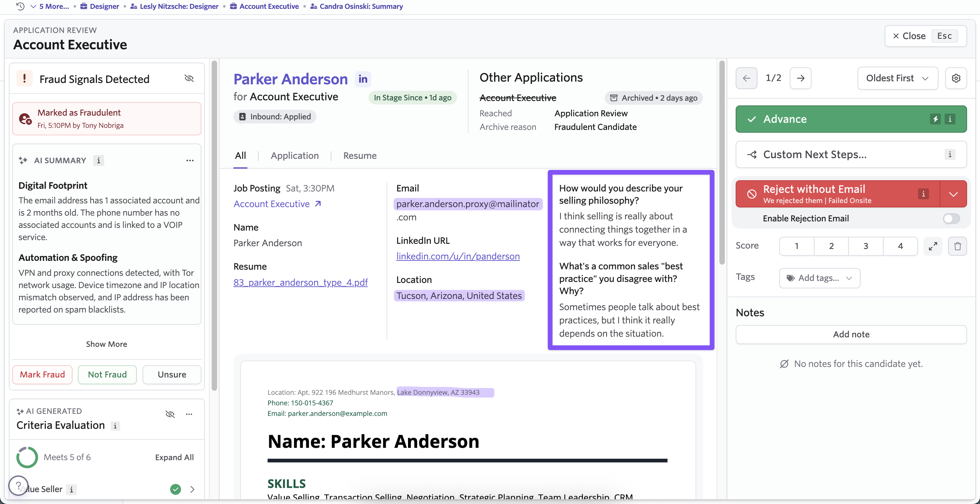Open Reject without Email info icon

click(923, 194)
